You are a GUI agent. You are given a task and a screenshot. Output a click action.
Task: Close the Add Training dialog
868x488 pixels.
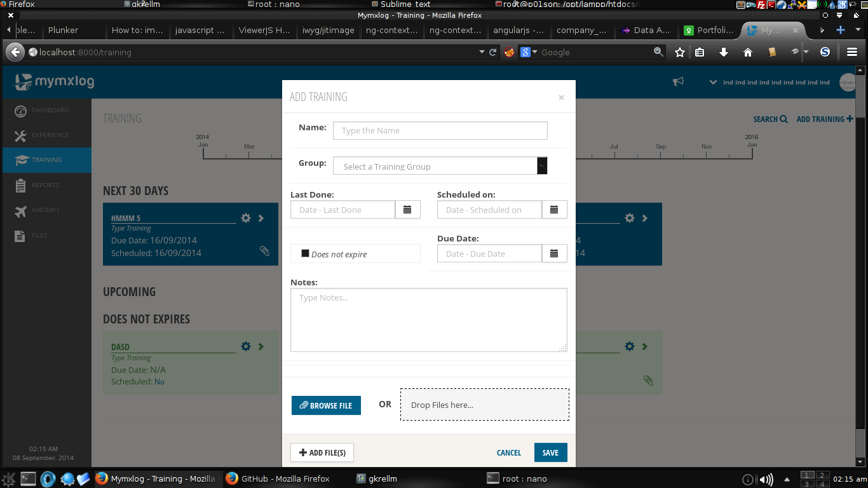561,97
